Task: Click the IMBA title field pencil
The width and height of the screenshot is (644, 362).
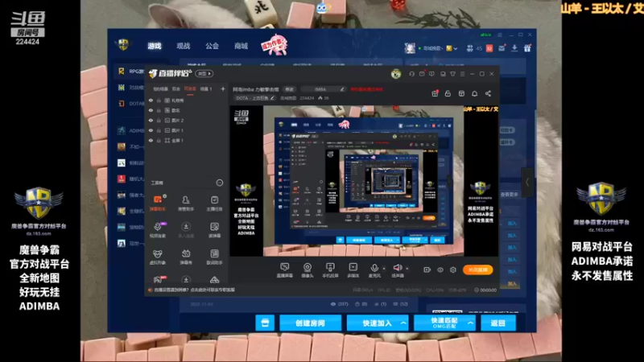Action: [341, 89]
